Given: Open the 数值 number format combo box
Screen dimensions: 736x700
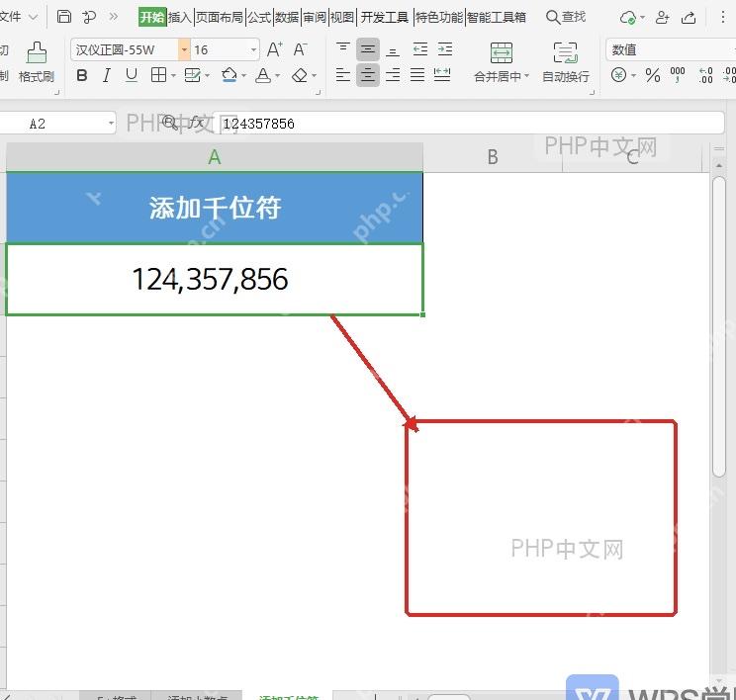Looking at the screenshot, I should click(x=671, y=49).
